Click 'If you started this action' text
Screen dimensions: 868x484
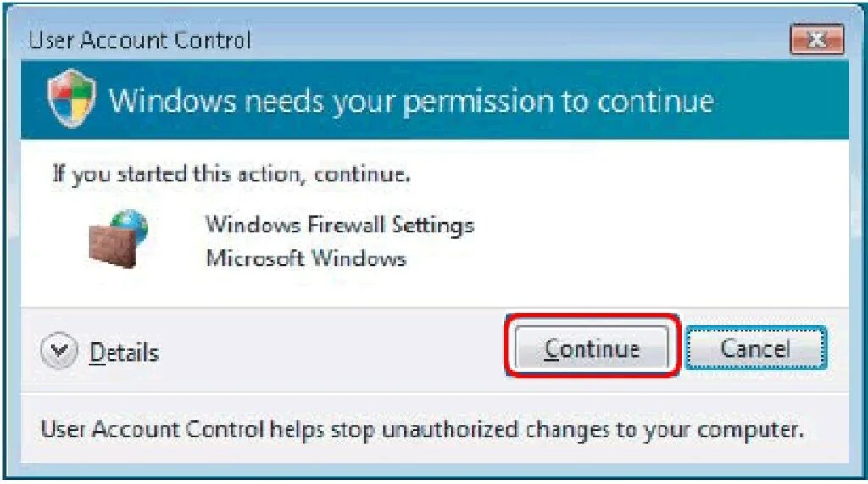point(231,175)
